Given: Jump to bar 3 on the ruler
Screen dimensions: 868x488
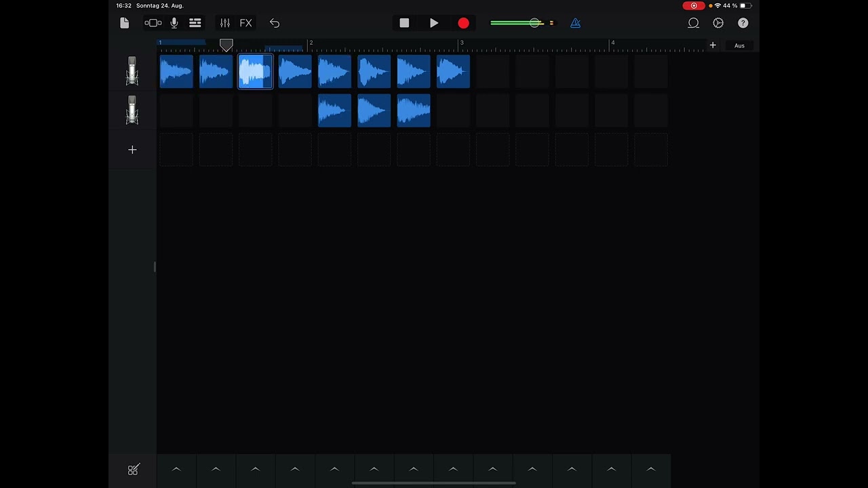Looking at the screenshot, I should (461, 43).
